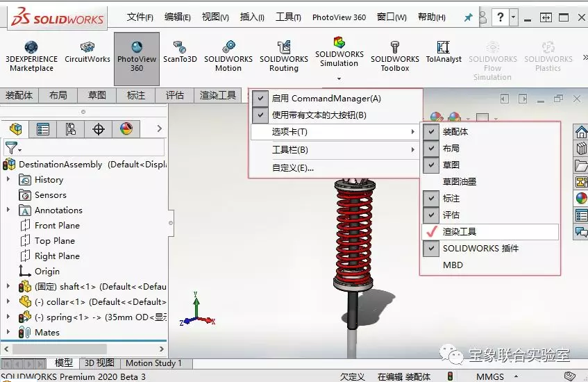
Task: Toggle the 渲染工具 tab option
Action: 490,231
